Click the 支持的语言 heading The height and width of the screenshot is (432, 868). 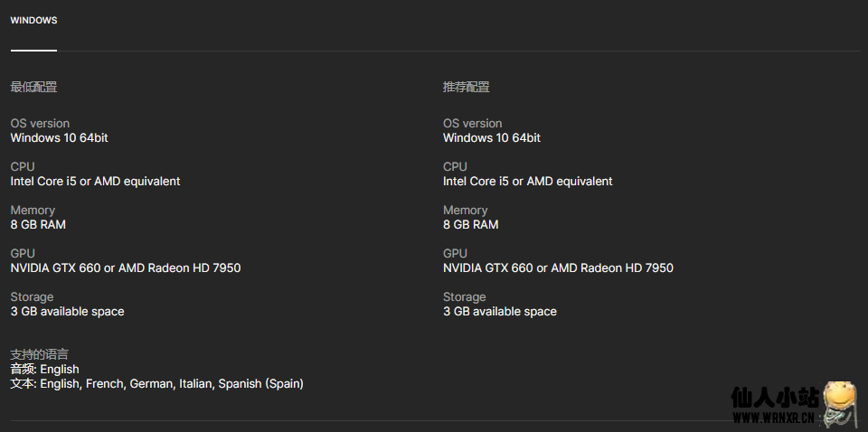(39, 354)
